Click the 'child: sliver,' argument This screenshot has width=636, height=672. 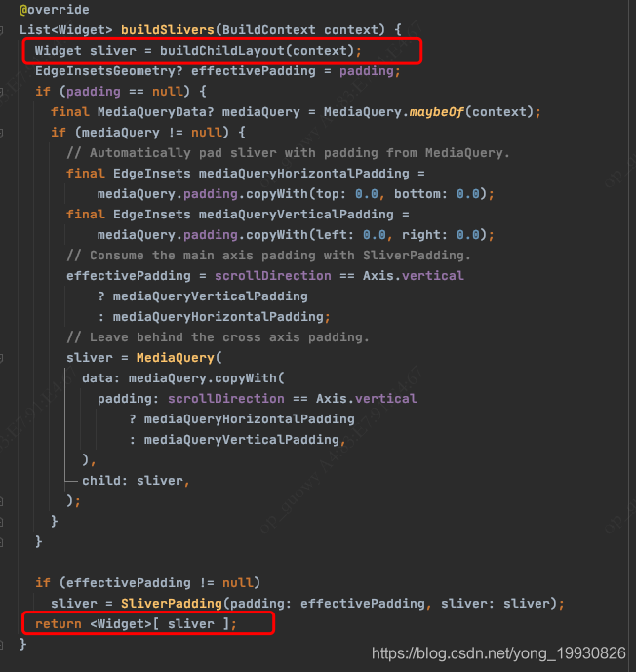coord(136,481)
